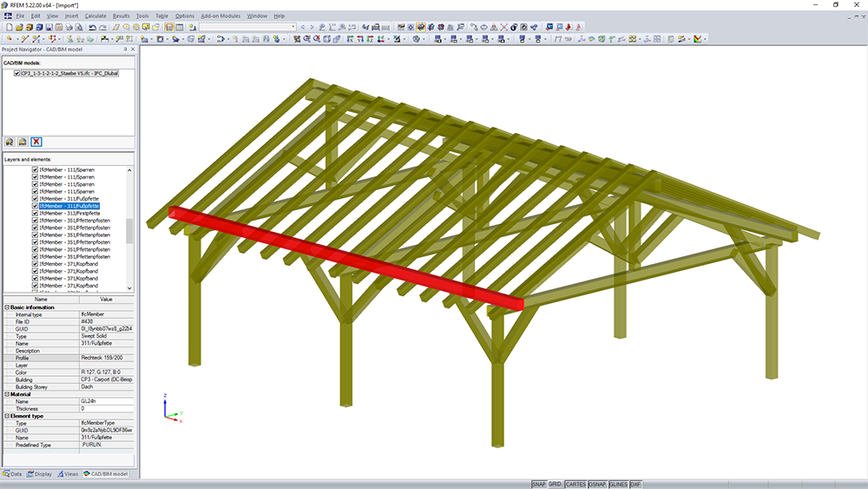The height and width of the screenshot is (489, 868).
Task: Toggle the CP3 IFC model checkbox
Action: point(17,73)
